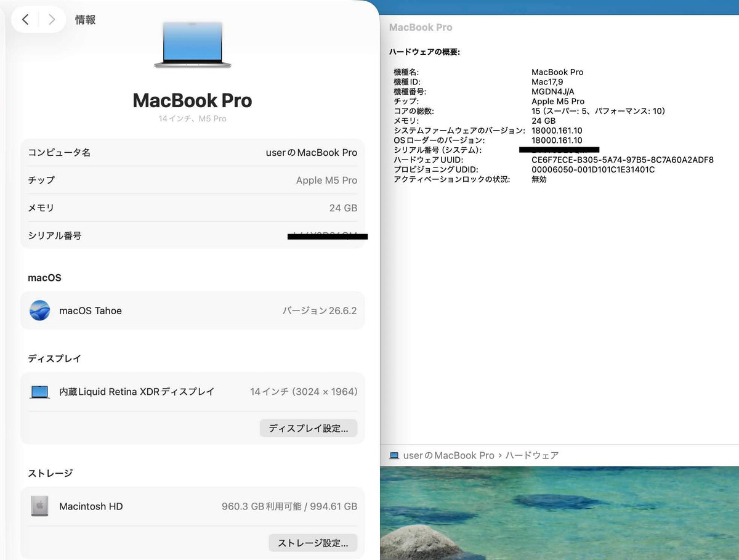Click the ストレージ section heading

pyautogui.click(x=50, y=473)
